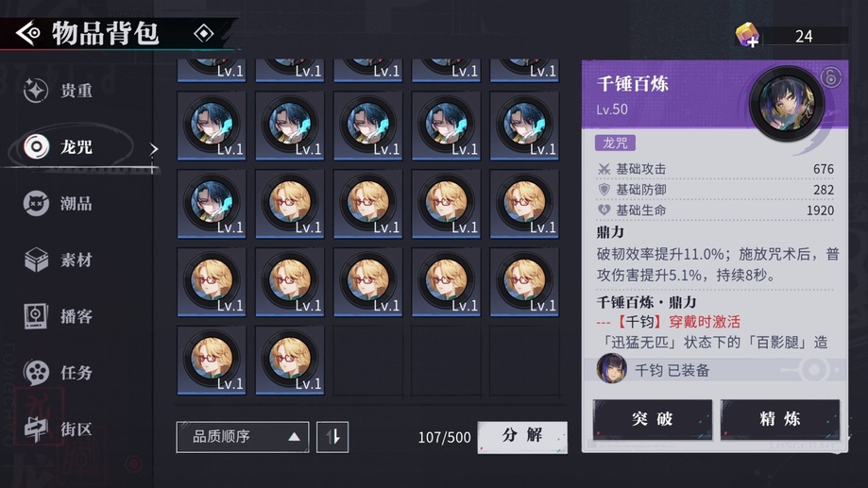Image resolution: width=868 pixels, height=488 pixels.
Task: Click the back arrow beside 物品背包
Action: click(28, 33)
